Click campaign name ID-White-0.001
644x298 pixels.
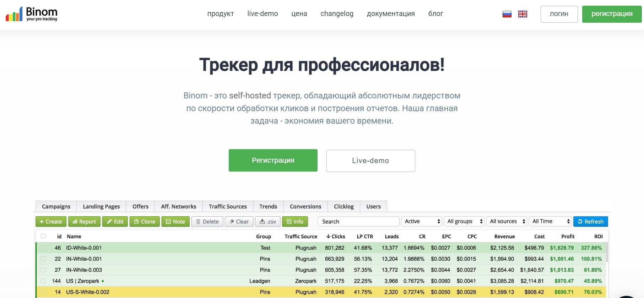tap(84, 248)
